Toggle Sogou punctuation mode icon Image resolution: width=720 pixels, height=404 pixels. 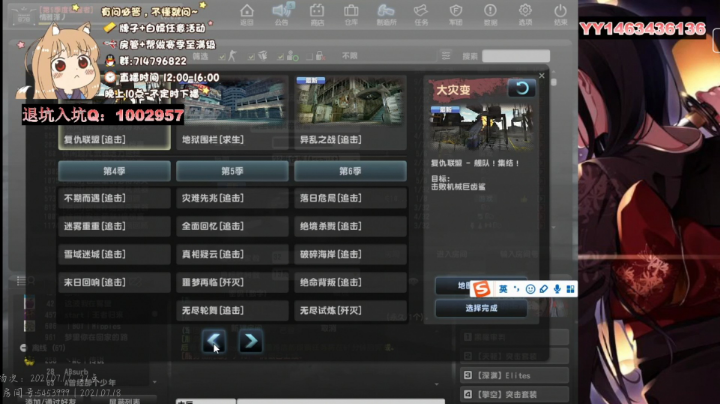coord(517,289)
